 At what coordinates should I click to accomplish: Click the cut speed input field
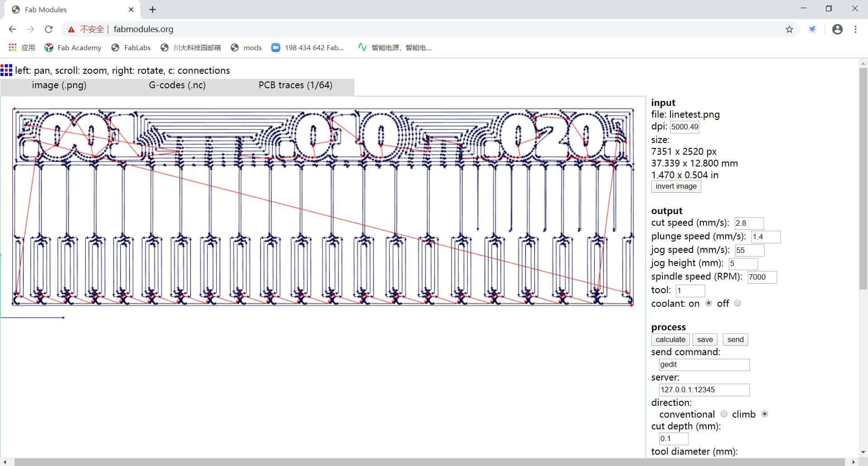(x=749, y=223)
